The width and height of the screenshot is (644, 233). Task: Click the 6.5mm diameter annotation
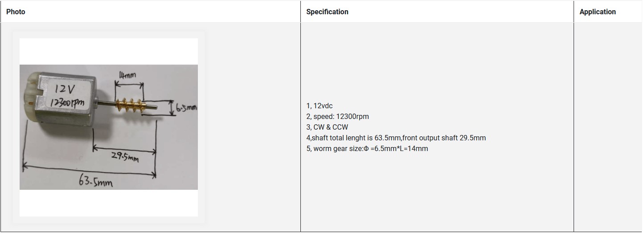[186, 107]
